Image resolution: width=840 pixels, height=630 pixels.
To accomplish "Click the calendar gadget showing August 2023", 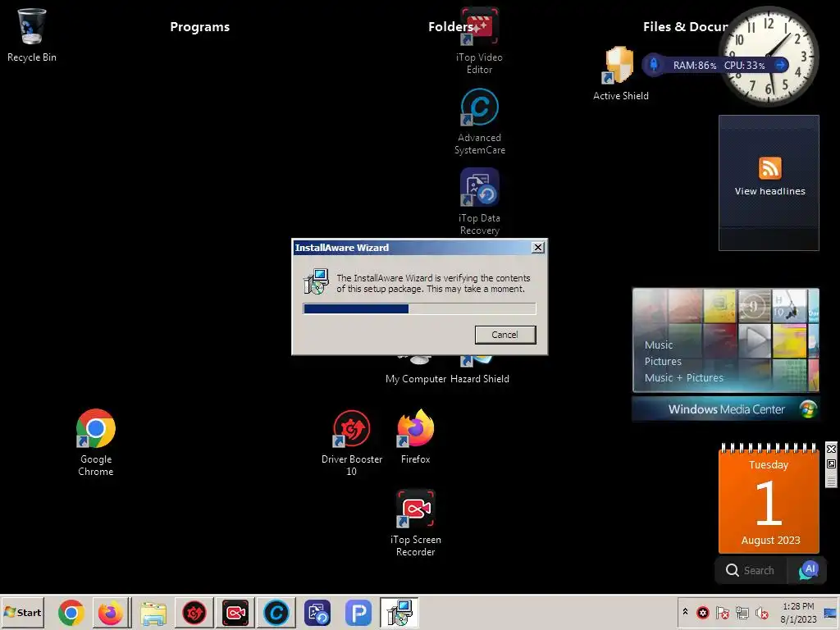I will (768, 500).
